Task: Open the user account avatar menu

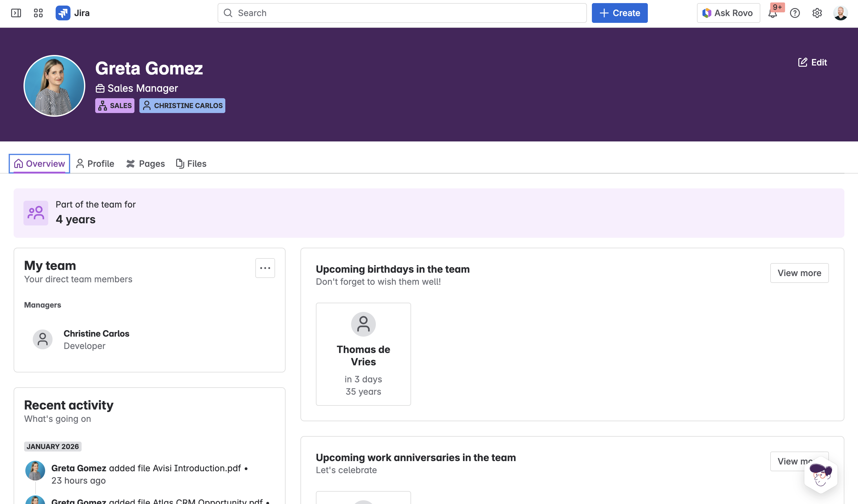Action: tap(840, 13)
